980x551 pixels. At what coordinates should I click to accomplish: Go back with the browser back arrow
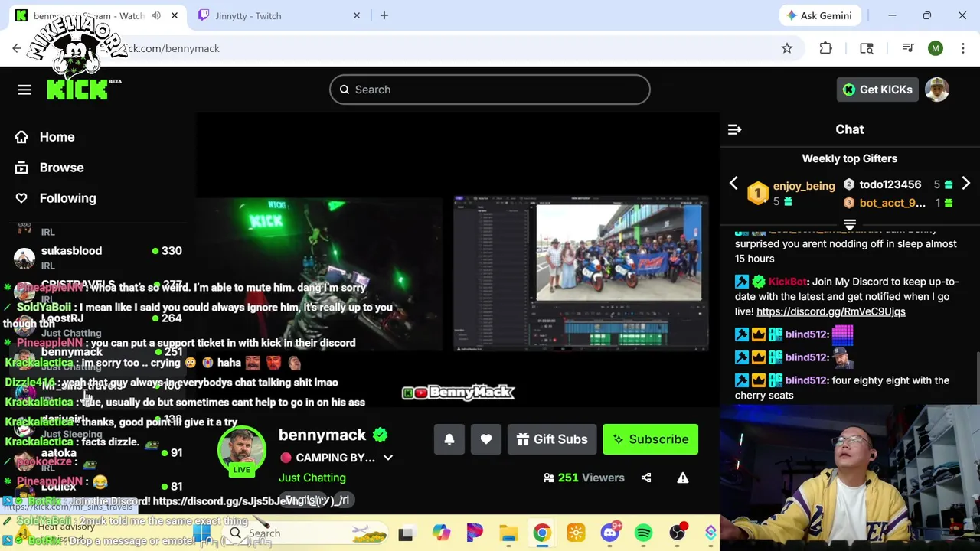tap(17, 48)
